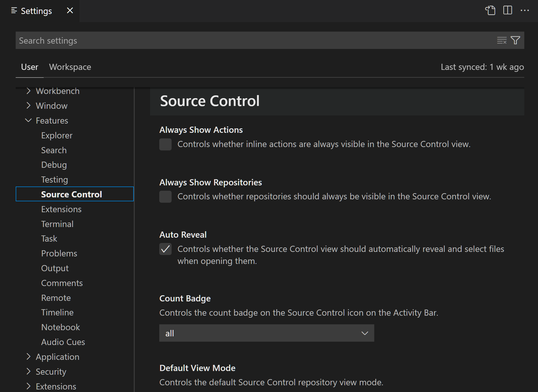Navigate to Audio Cues settings
538x392 pixels.
pyautogui.click(x=63, y=342)
